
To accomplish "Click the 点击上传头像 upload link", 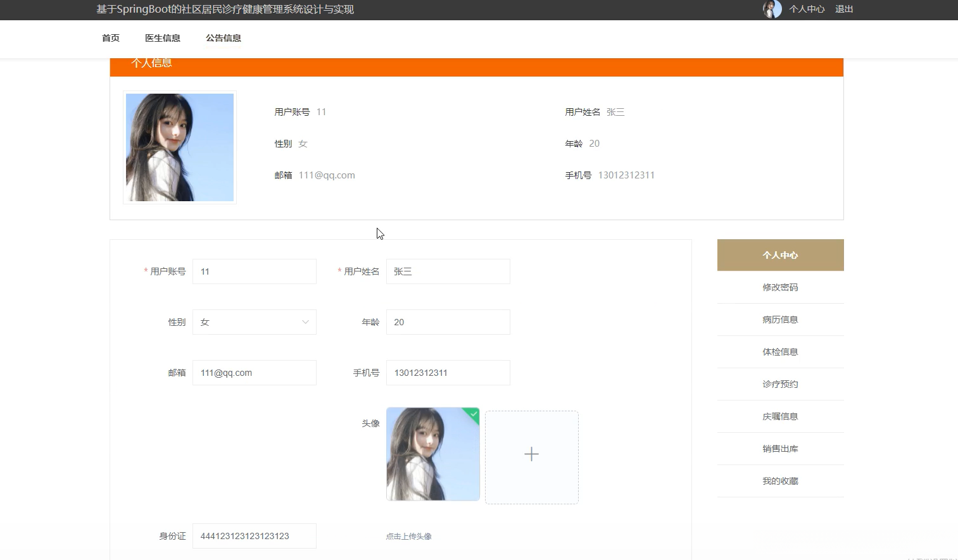I will coord(408,536).
